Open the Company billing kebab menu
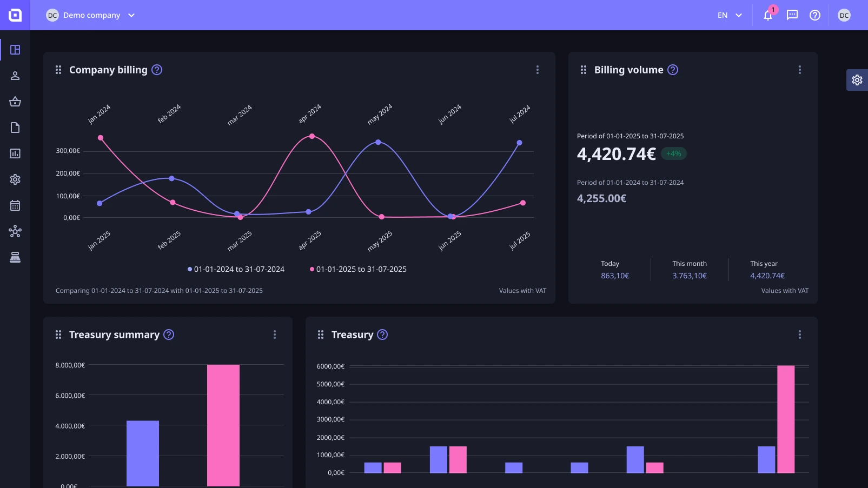This screenshot has width=868, height=488. [538, 70]
